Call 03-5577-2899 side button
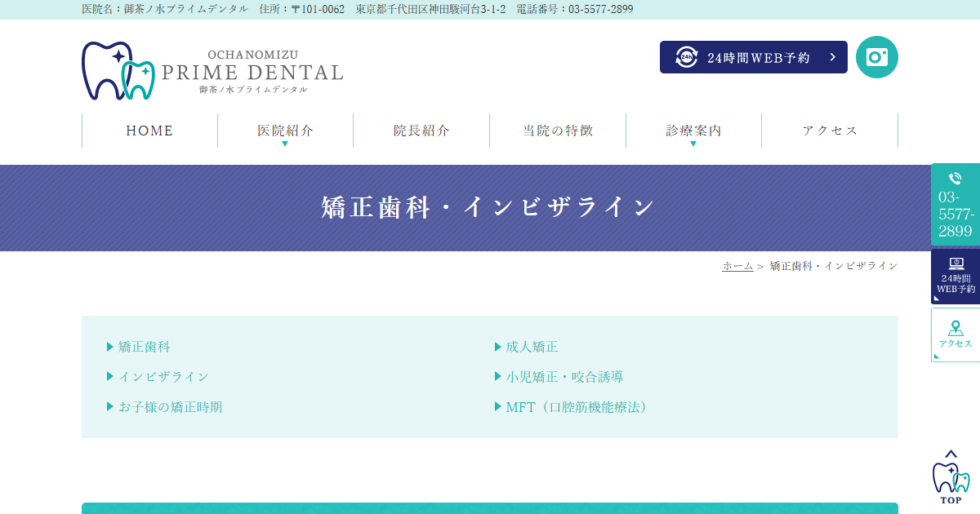 pos(955,204)
